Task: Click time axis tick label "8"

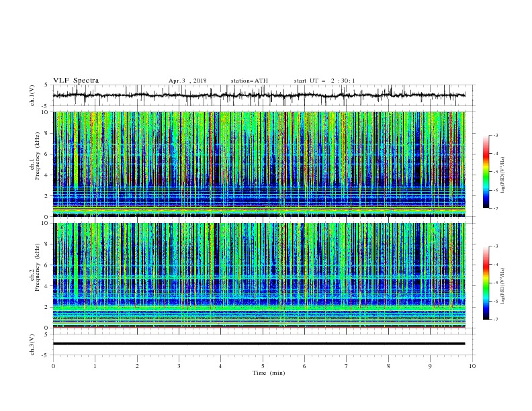Action: tap(388, 366)
